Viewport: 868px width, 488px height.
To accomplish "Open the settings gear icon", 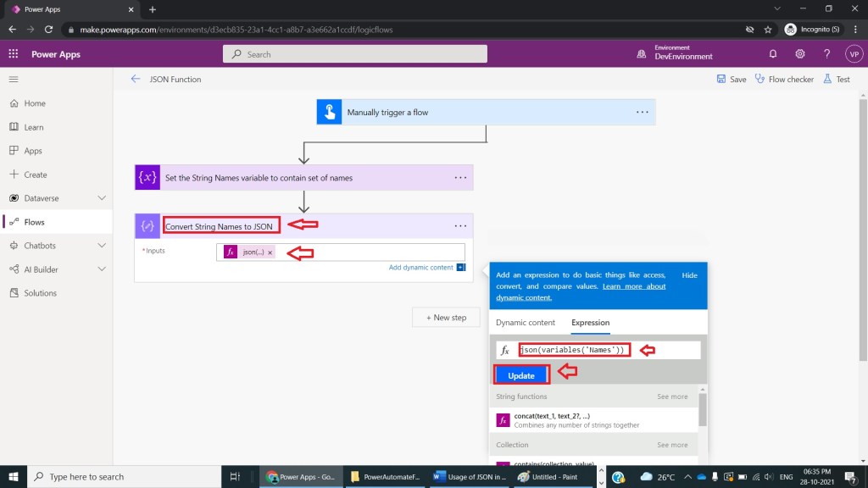I will [x=799, y=53].
